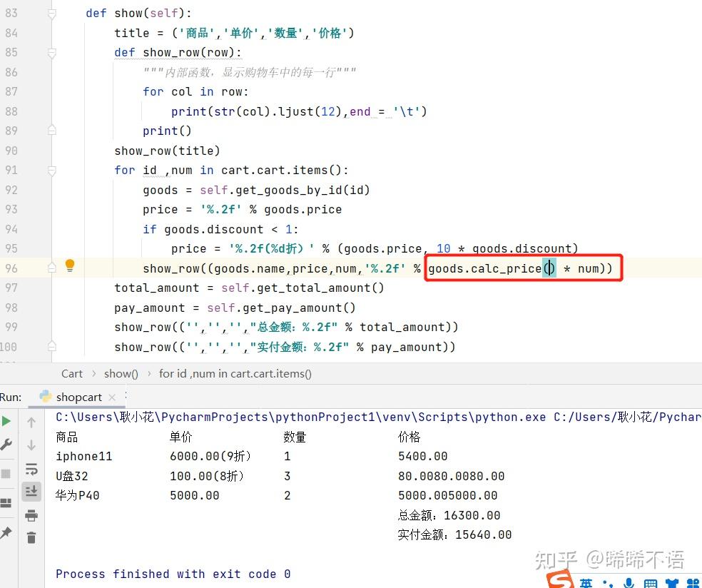Collapse the show method at line 83
Viewport: 702px width, 588px height.
click(51, 12)
